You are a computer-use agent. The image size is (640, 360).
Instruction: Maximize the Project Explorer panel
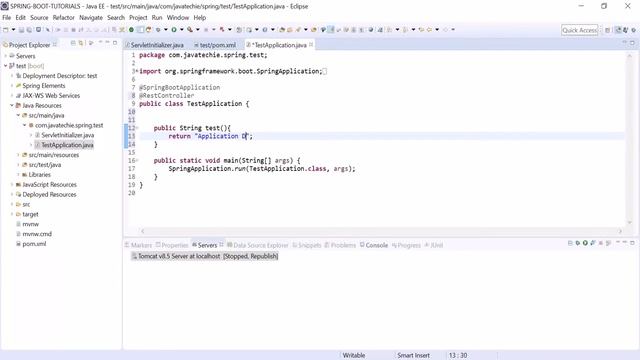click(x=115, y=42)
